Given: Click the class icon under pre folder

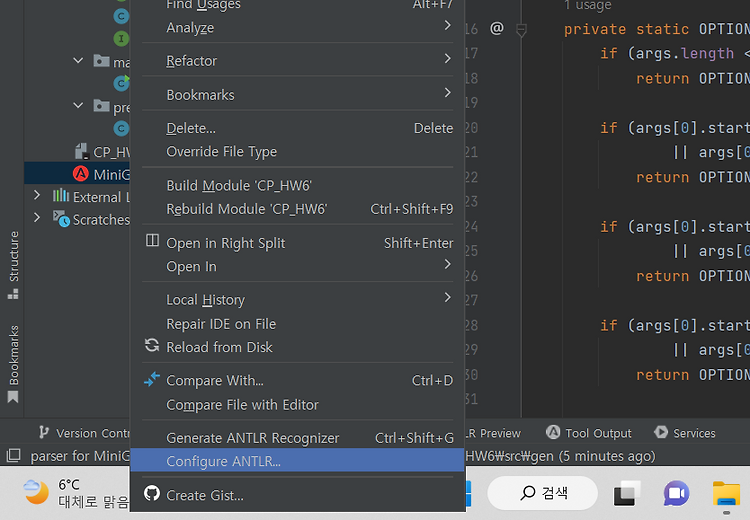Looking at the screenshot, I should [x=121, y=128].
